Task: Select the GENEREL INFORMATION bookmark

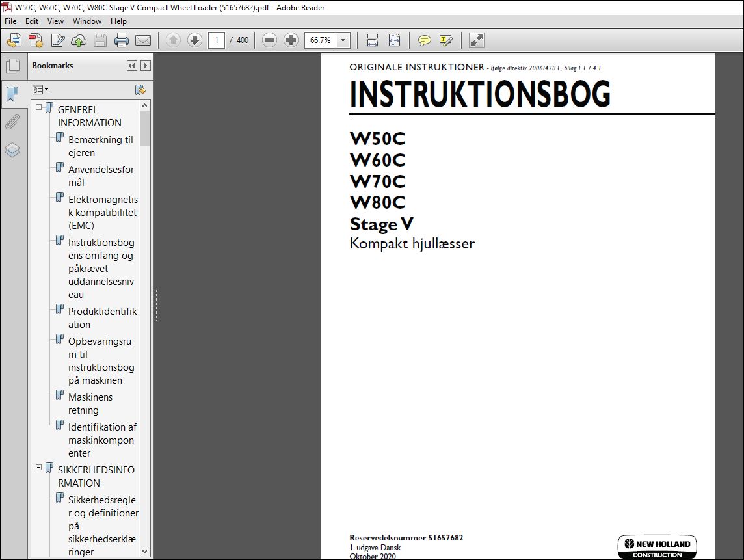Action: pos(90,116)
